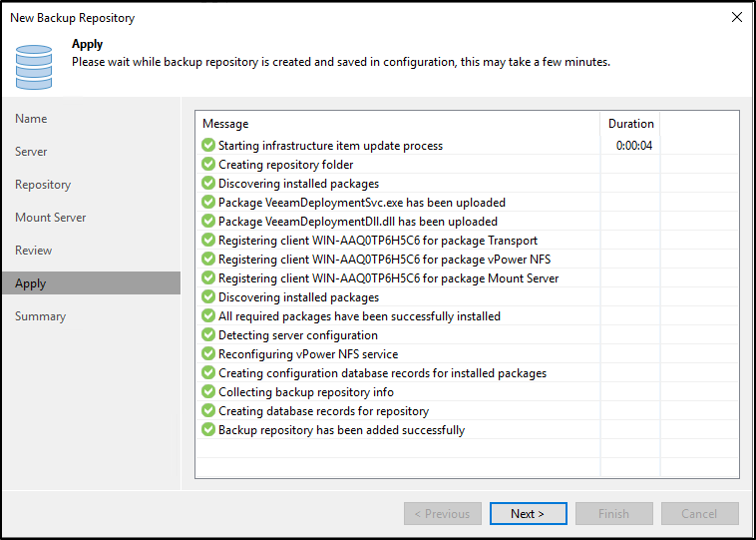Select 'Package VeeamDeploymentSvc.exe has been uploaded' row
This screenshot has width=756, height=540.
tap(362, 203)
